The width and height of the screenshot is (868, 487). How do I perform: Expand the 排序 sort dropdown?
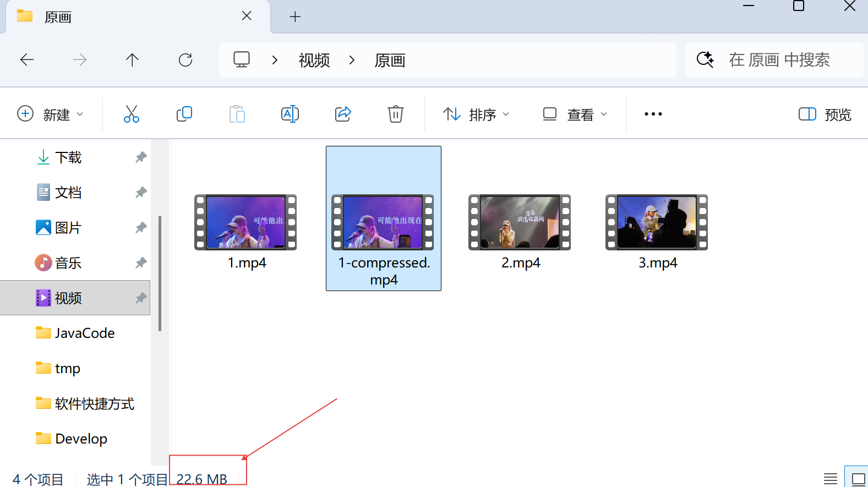[476, 114]
